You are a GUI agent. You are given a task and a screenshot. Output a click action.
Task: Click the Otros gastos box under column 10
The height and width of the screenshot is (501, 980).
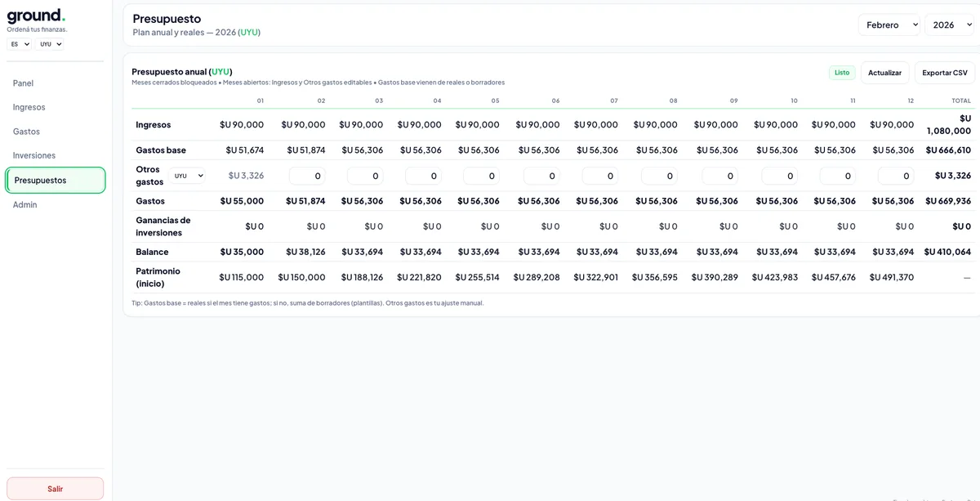(x=780, y=176)
